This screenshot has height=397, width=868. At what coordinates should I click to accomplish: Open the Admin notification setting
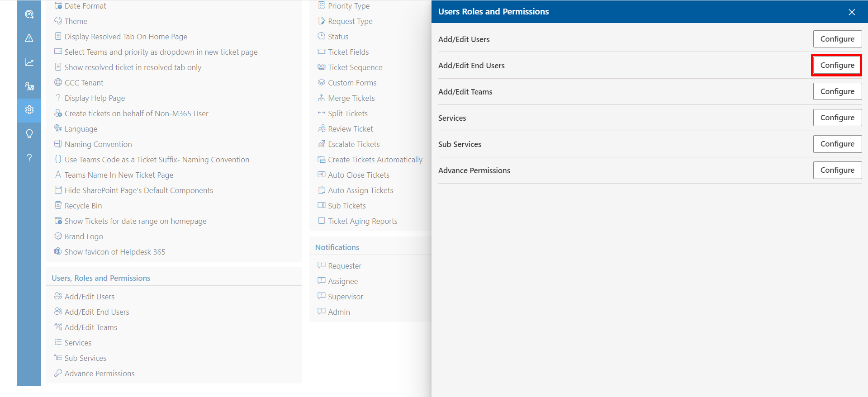pyautogui.click(x=339, y=312)
